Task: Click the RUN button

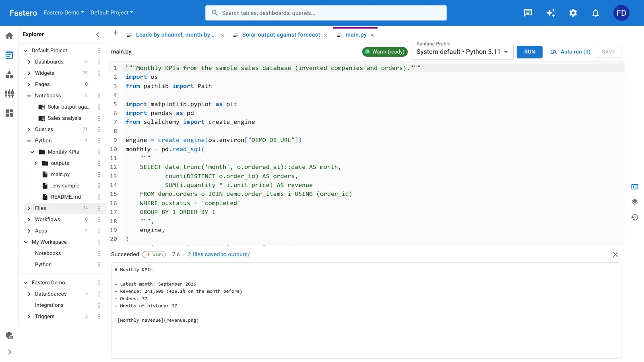Action: point(530,52)
